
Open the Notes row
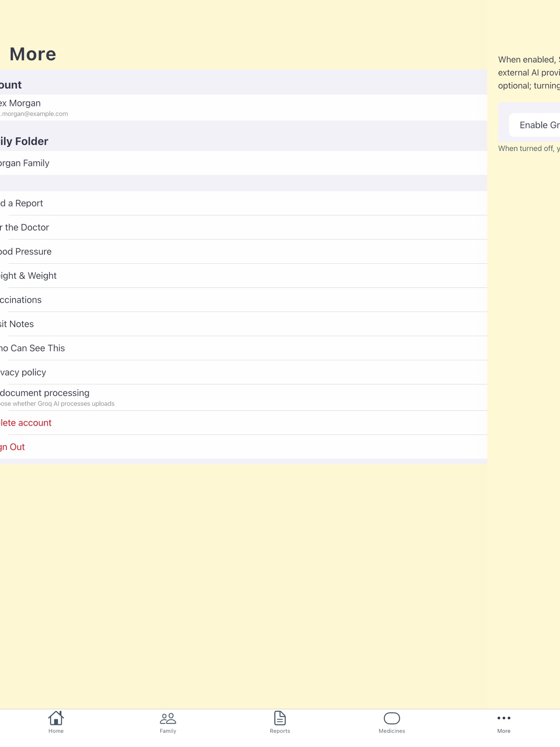(244, 324)
